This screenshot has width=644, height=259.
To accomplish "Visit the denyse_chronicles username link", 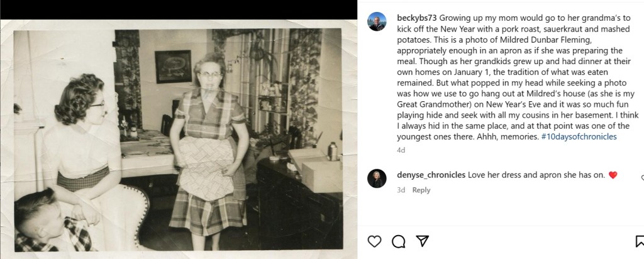I will pos(431,175).
